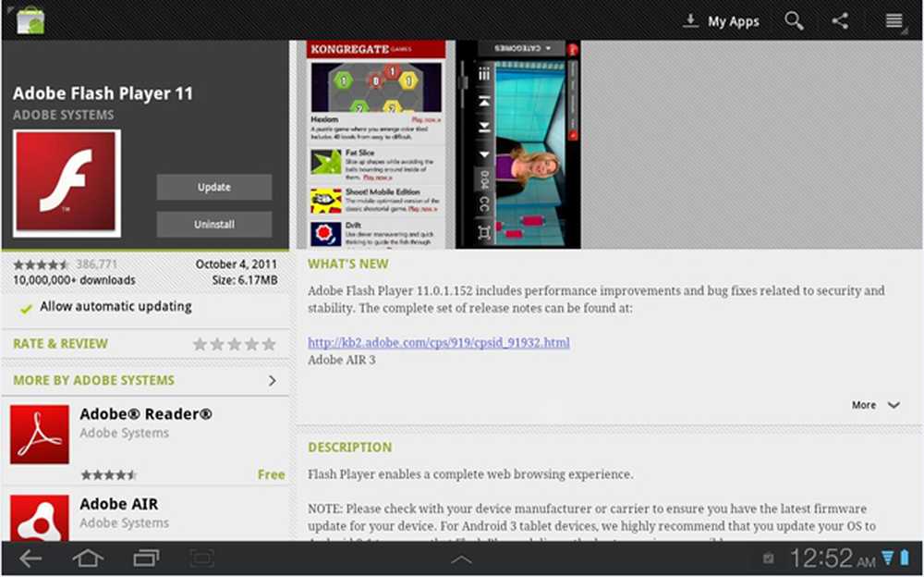This screenshot has height=577, width=924.
Task: Click the search magnifier icon
Action: 794,21
